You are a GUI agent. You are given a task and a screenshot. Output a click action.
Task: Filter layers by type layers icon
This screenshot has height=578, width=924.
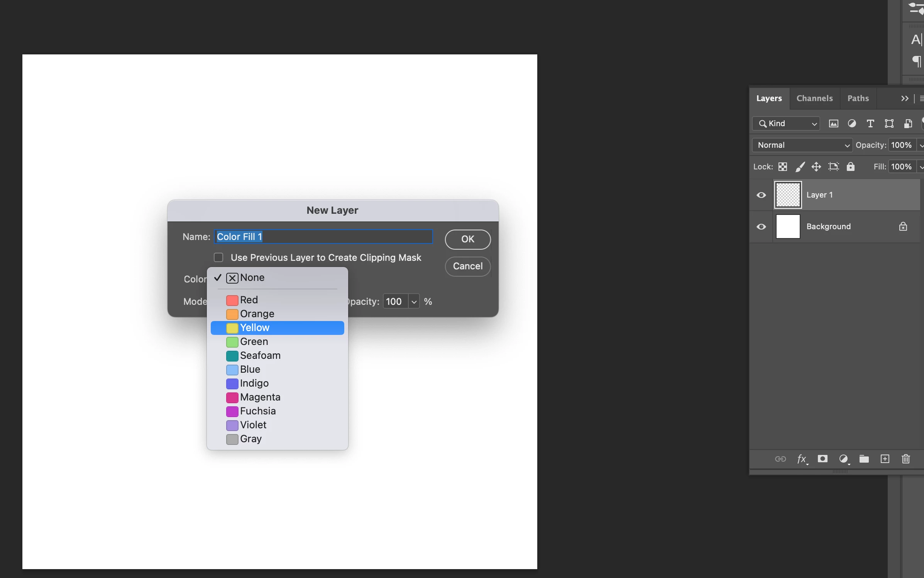pyautogui.click(x=870, y=123)
